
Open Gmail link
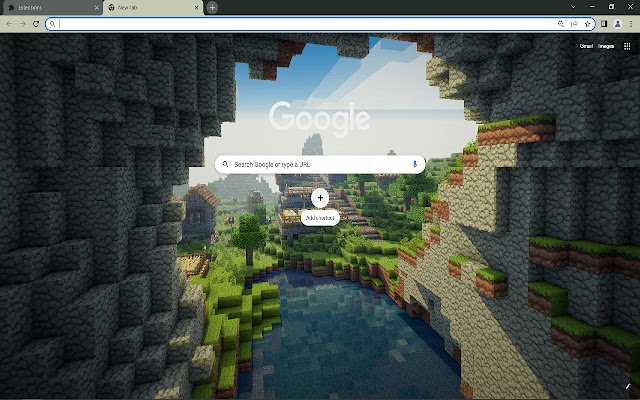coord(586,46)
